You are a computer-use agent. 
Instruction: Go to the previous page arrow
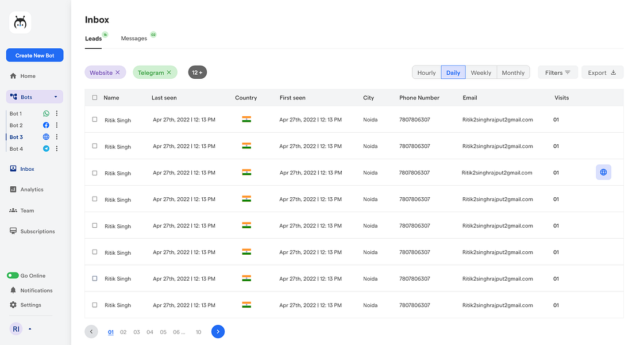pyautogui.click(x=91, y=331)
